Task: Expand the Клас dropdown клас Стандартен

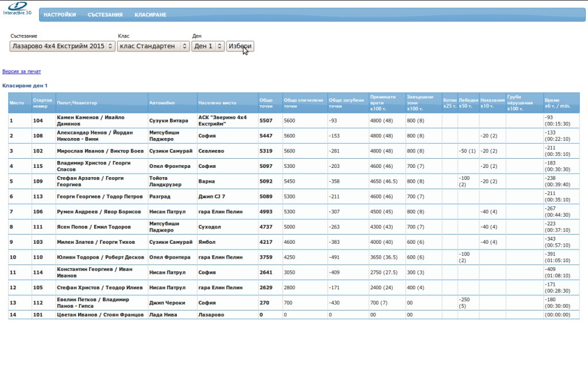Action: coord(153,46)
